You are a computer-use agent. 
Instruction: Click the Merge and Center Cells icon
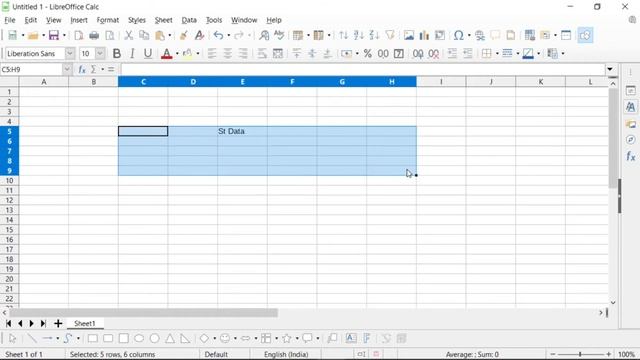coord(278,53)
